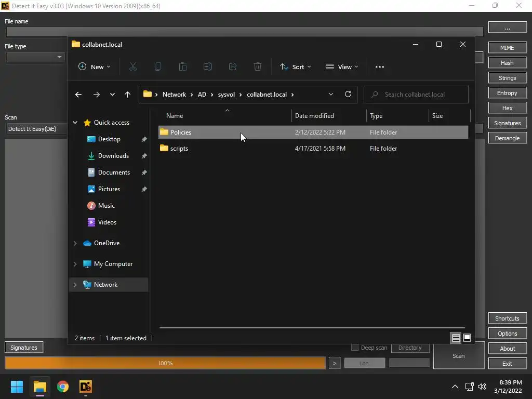Image resolution: width=532 pixels, height=399 pixels.
Task: Click the search magnifier icon in Explorer
Action: pyautogui.click(x=375, y=95)
